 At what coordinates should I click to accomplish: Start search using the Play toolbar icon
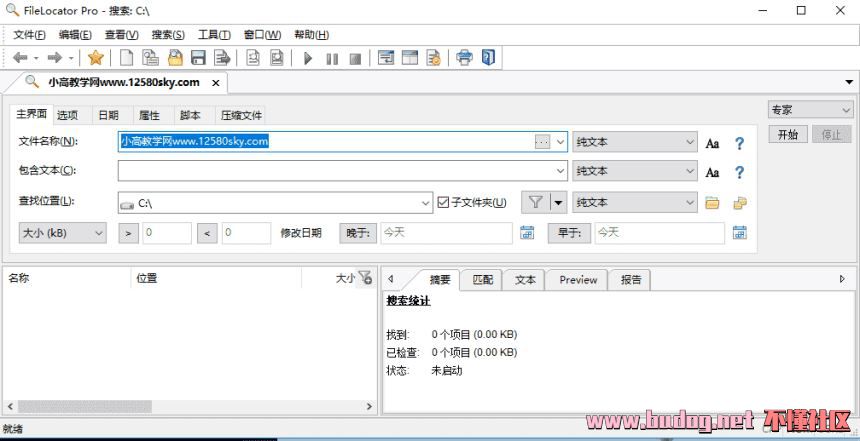click(308, 58)
